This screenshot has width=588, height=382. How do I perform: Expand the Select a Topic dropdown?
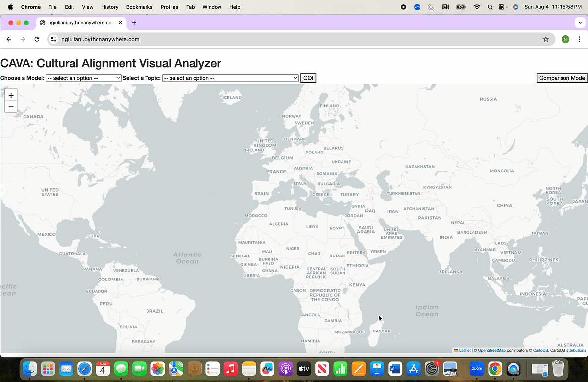point(230,78)
